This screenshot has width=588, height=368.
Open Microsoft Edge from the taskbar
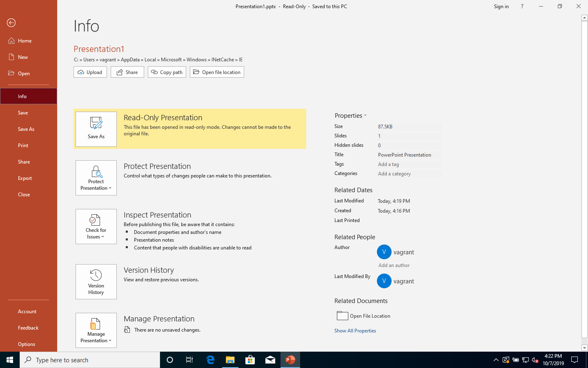coord(210,360)
